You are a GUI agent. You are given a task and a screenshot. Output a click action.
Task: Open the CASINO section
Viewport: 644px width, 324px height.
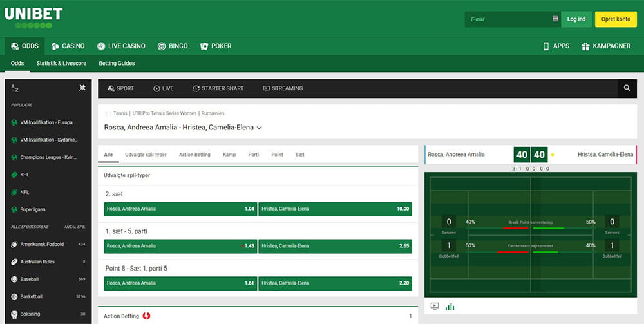coord(68,46)
